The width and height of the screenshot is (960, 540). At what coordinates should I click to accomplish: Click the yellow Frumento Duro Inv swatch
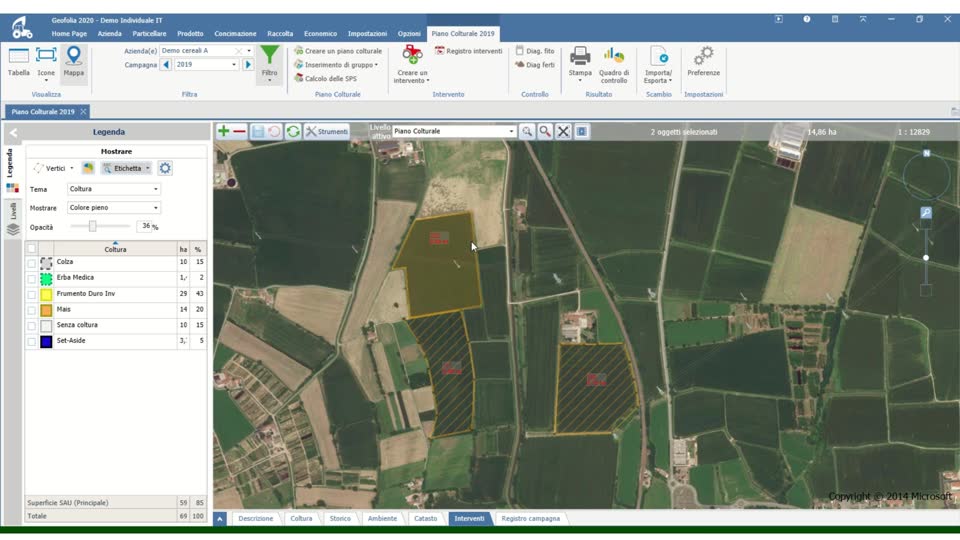click(x=46, y=294)
